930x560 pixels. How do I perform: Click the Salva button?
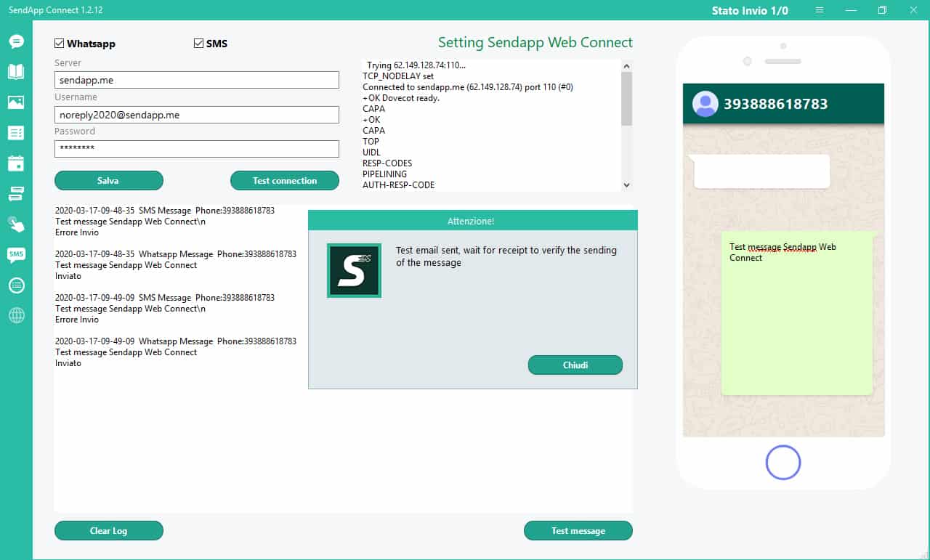[x=108, y=181]
